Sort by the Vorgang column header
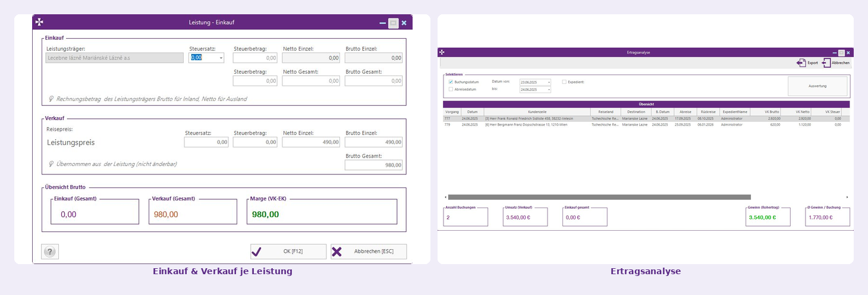Screen dimensions: 868x295 click(451, 112)
